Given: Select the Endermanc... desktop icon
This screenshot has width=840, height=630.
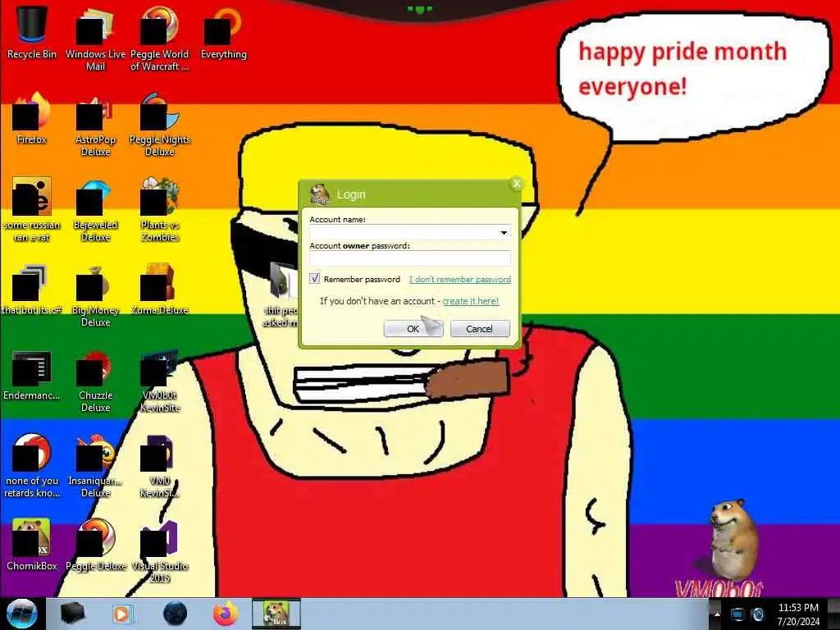Looking at the screenshot, I should click(x=32, y=375).
